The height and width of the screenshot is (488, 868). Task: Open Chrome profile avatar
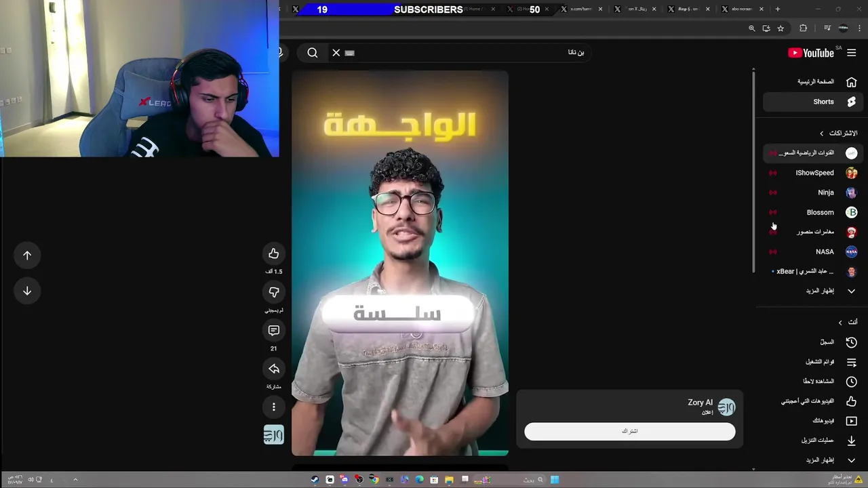[x=844, y=28]
